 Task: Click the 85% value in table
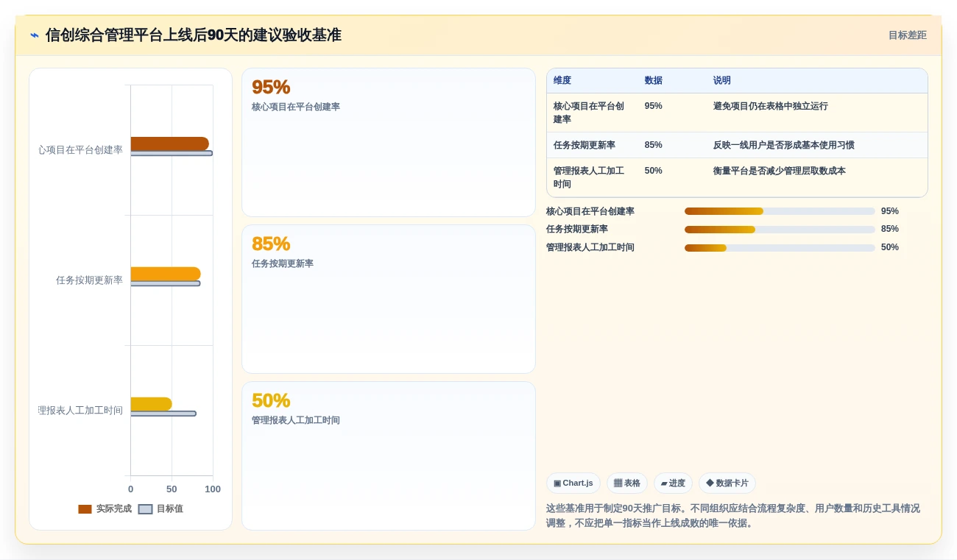pyautogui.click(x=654, y=145)
